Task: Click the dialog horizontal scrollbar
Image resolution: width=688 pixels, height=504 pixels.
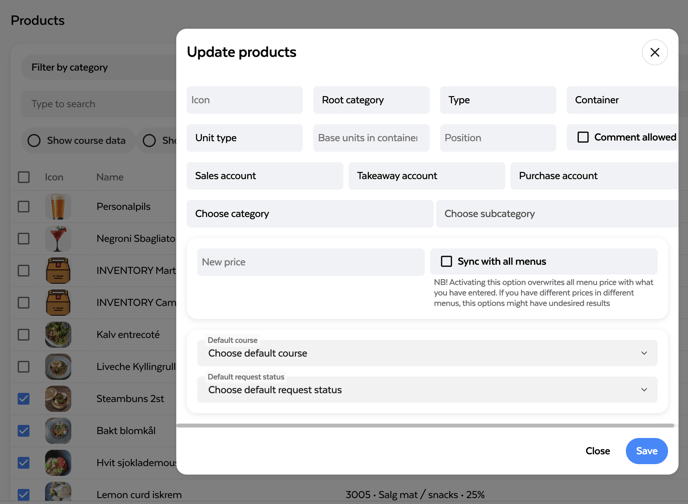Action: click(x=425, y=425)
